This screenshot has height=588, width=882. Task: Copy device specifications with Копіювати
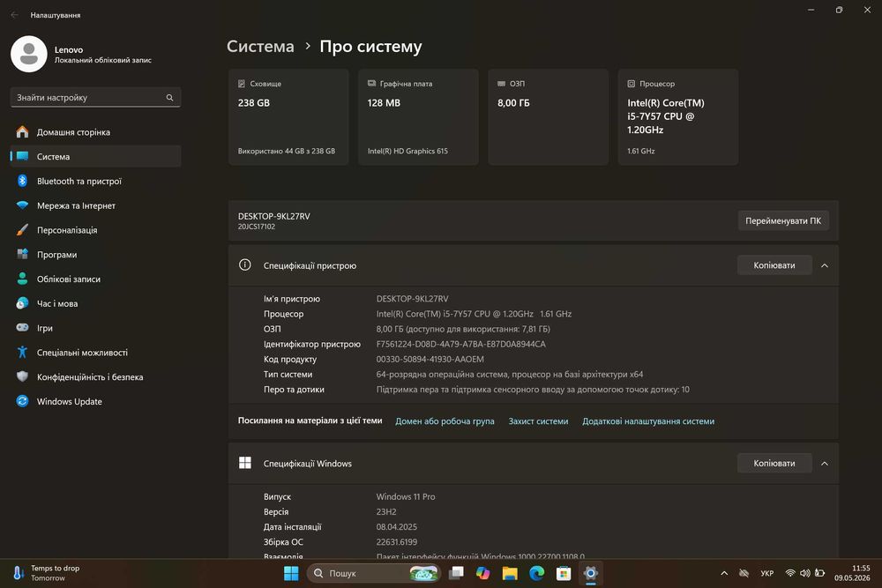(x=774, y=265)
